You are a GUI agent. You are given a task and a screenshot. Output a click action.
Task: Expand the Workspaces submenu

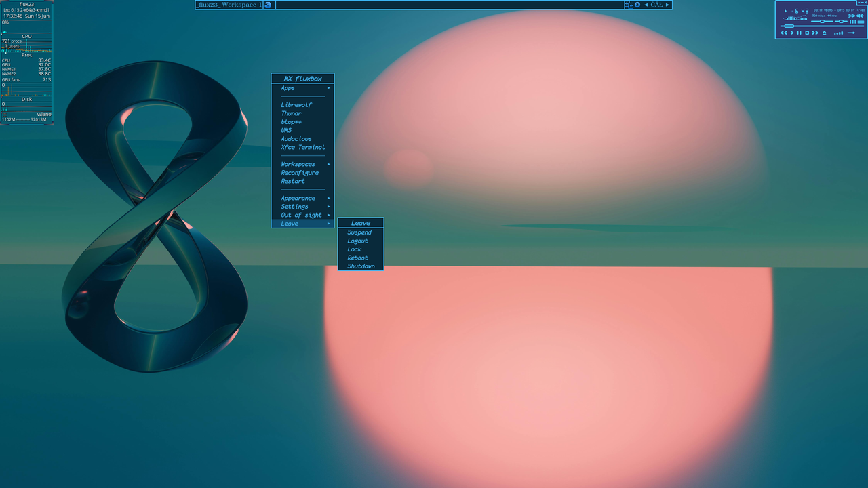pos(302,164)
